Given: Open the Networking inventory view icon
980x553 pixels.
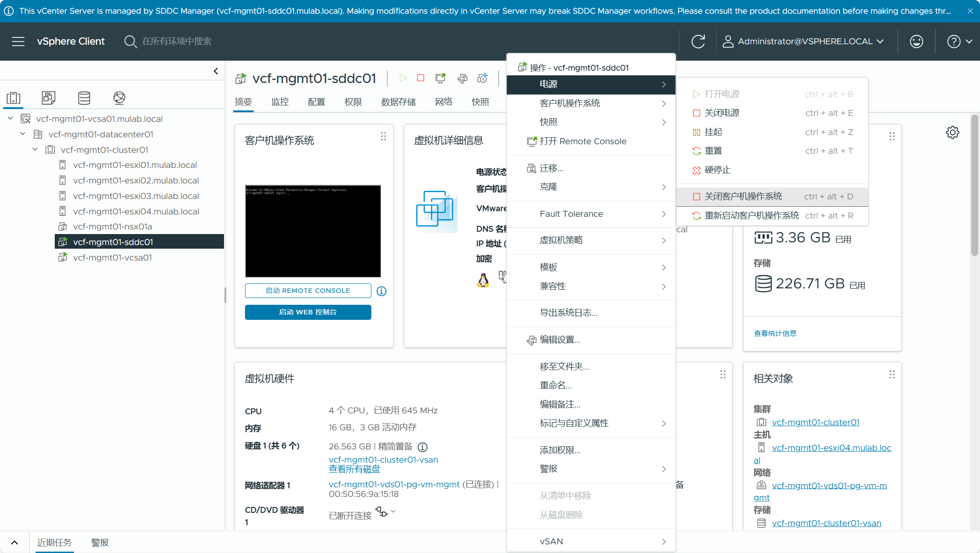Looking at the screenshot, I should [119, 98].
